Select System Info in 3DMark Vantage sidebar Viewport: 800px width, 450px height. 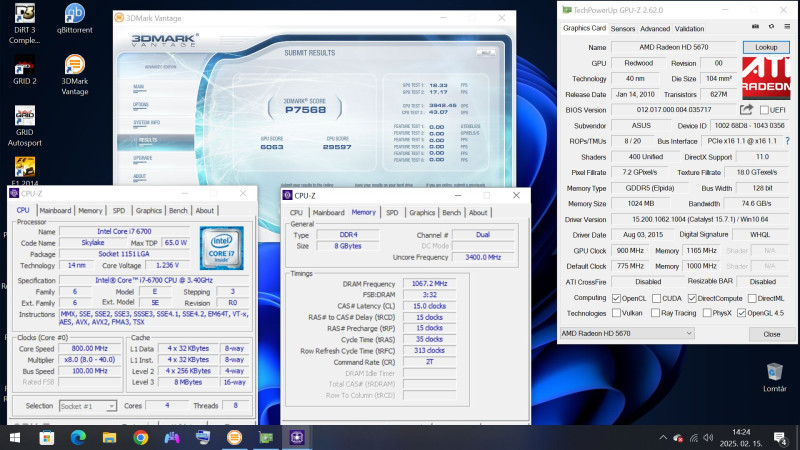[146, 122]
